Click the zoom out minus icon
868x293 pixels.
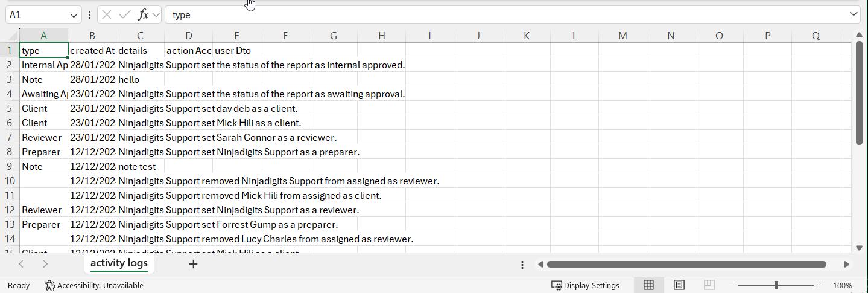(732, 285)
